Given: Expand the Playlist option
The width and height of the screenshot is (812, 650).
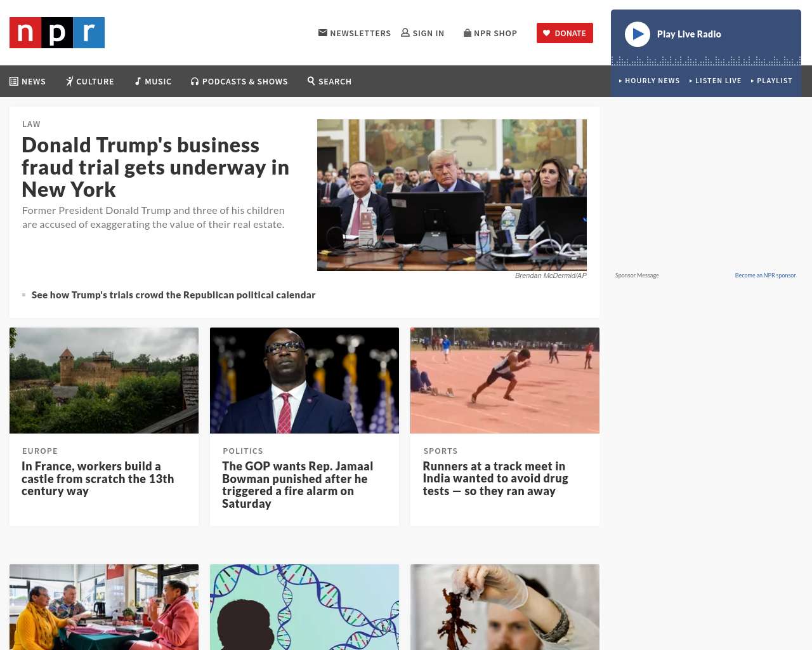Looking at the screenshot, I should (x=772, y=81).
